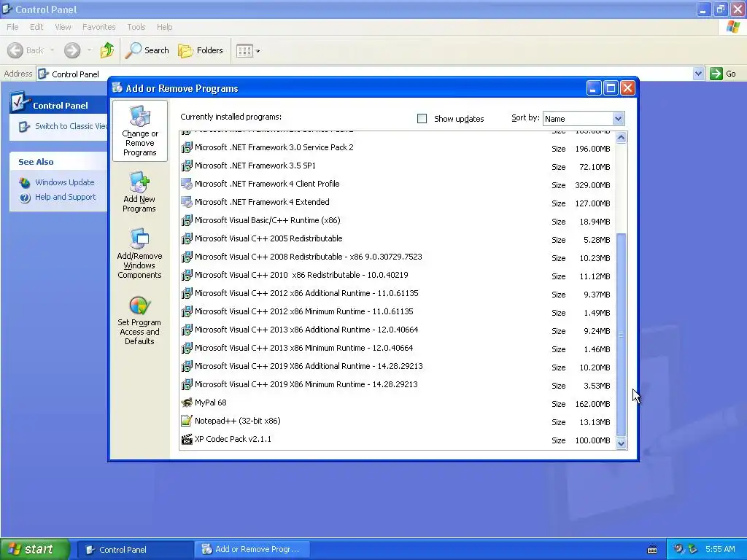Image resolution: width=747 pixels, height=560 pixels.
Task: Click the second system tray icon
Action: pos(692,549)
